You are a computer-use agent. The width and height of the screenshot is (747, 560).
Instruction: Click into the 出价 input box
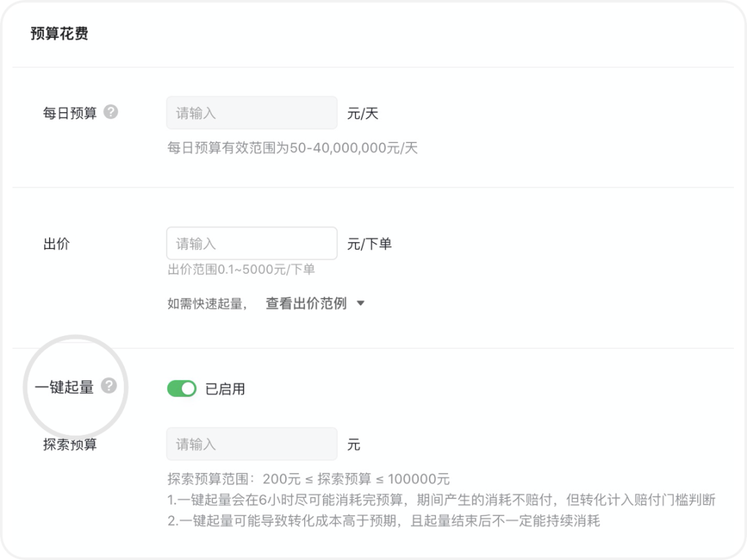[252, 243]
